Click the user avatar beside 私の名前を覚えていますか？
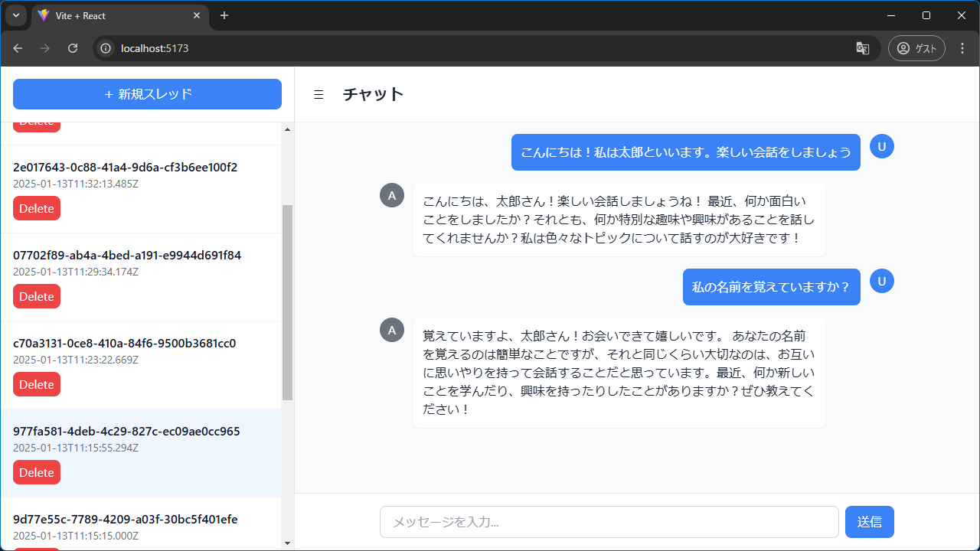Image resolution: width=980 pixels, height=551 pixels. pos(882,281)
